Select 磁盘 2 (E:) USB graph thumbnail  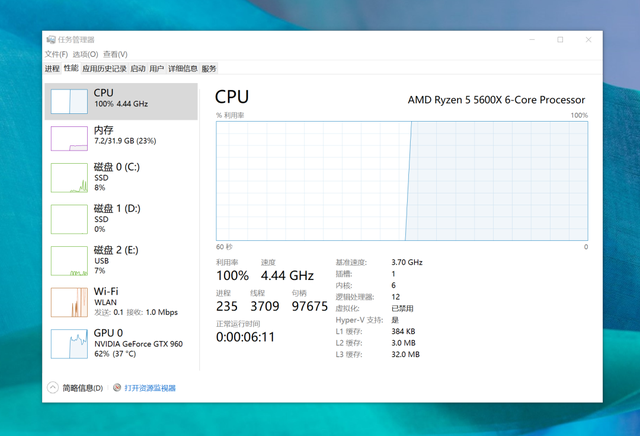pyautogui.click(x=69, y=261)
